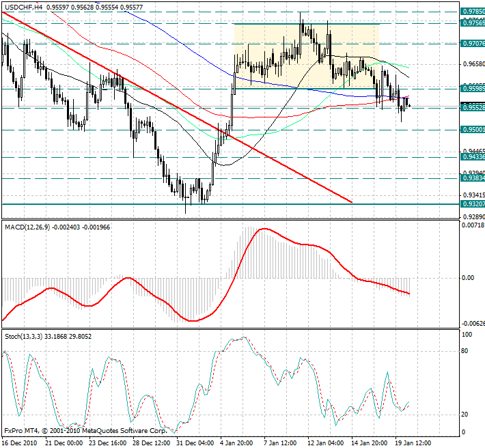
Task: Click the 23 Dec 16:00 time label
Action: pos(108,443)
